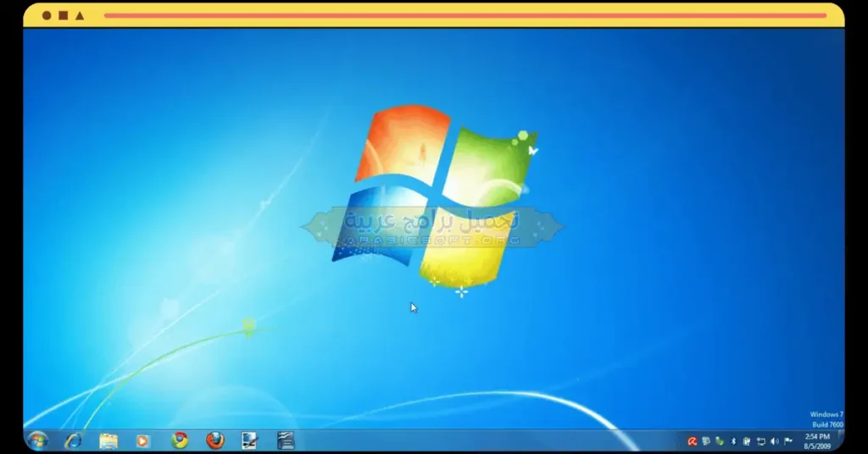
Task: Open the network connection tray icon
Action: 760,441
